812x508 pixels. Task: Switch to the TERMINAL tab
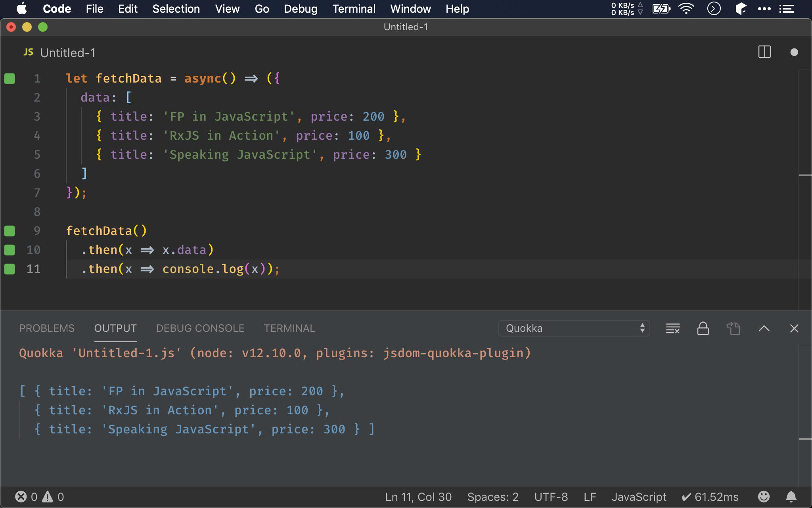click(x=289, y=329)
